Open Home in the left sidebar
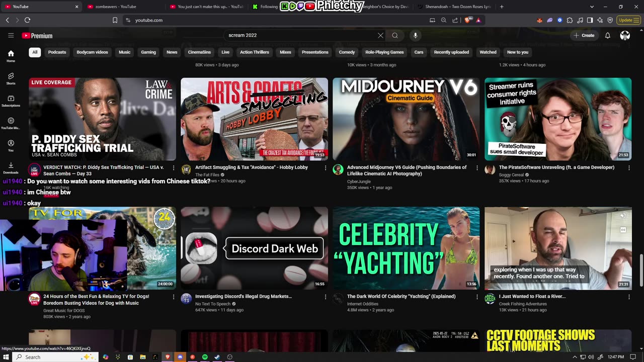The height and width of the screenshot is (362, 644). (x=11, y=56)
